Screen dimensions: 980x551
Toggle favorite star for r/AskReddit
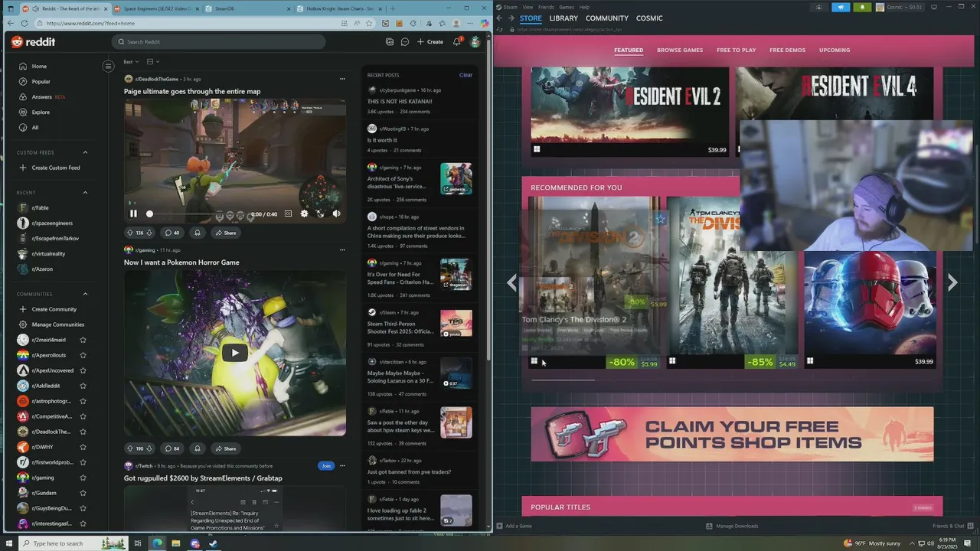click(83, 386)
